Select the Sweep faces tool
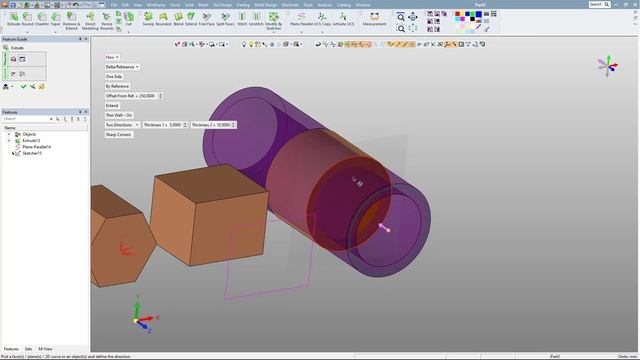Screen dimensions: 640x360 pyautogui.click(x=148, y=19)
